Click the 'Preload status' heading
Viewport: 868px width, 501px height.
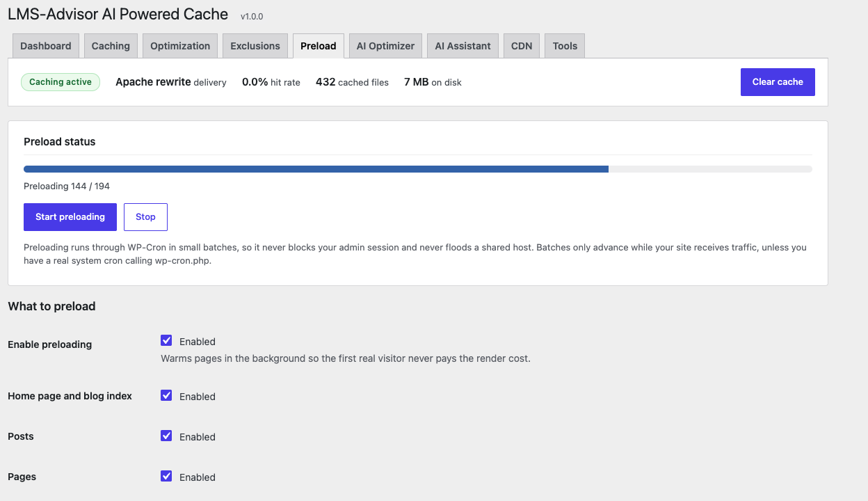click(60, 141)
